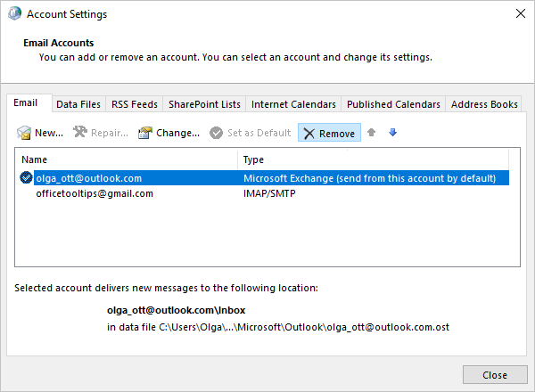Screen dimensions: 535x392
Task: Move account down with blue arrow
Action: [x=392, y=132]
